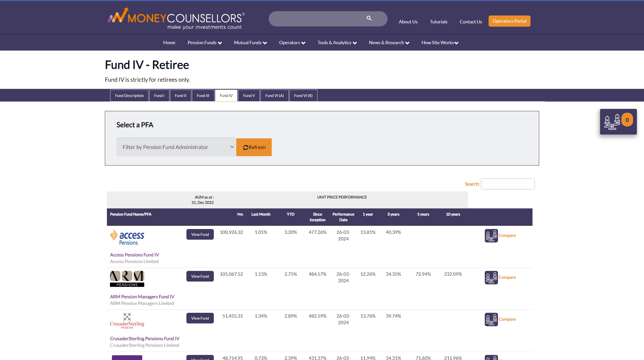Sort table by 3 years column
This screenshot has height=360, width=644.
pyautogui.click(x=393, y=214)
